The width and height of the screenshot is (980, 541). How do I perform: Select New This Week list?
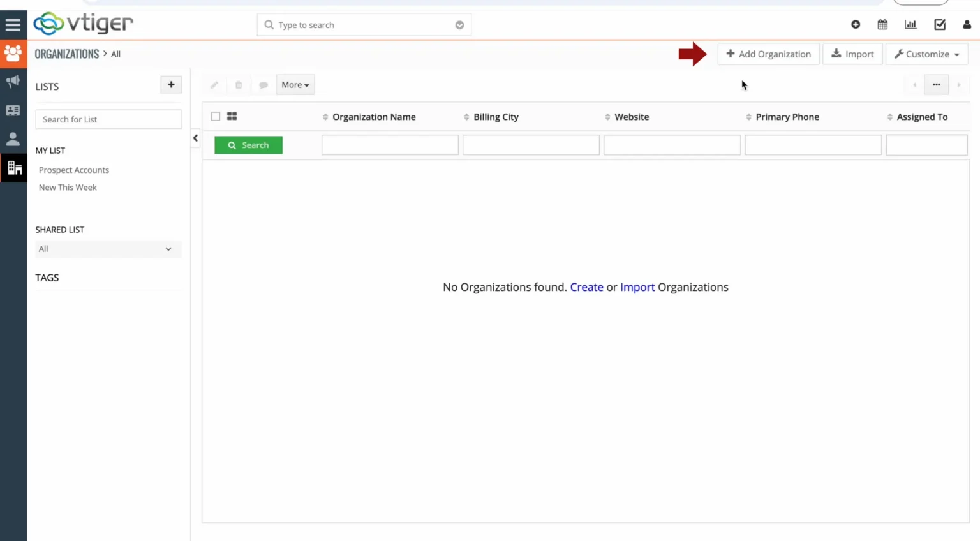tap(68, 187)
